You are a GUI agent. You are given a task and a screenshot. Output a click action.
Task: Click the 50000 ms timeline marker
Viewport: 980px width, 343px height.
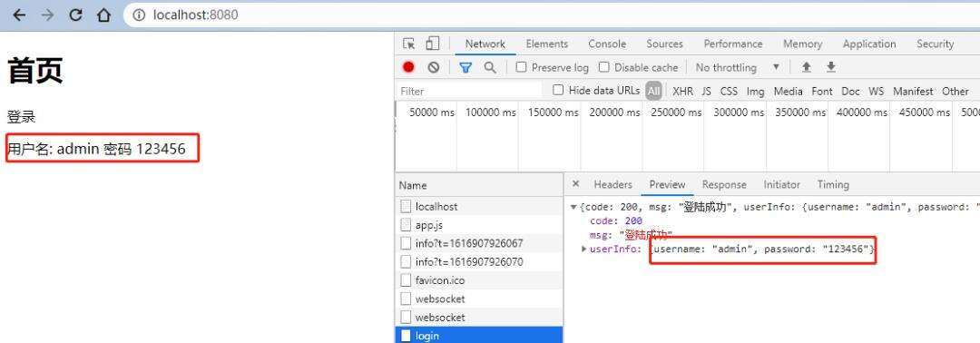click(431, 113)
